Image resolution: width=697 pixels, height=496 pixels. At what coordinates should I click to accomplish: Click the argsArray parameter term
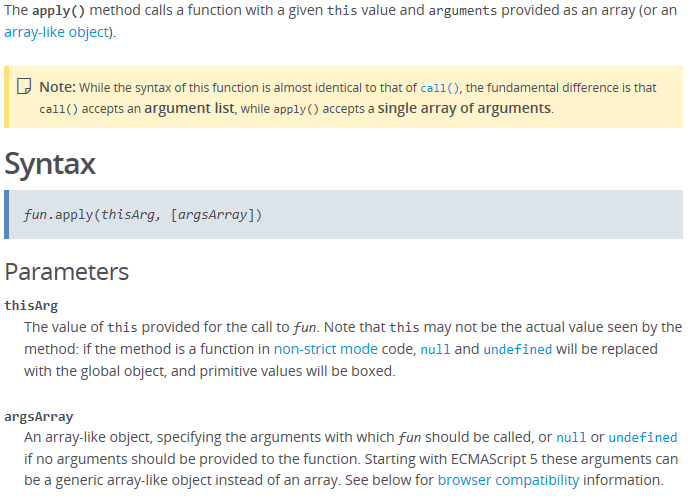point(39,415)
